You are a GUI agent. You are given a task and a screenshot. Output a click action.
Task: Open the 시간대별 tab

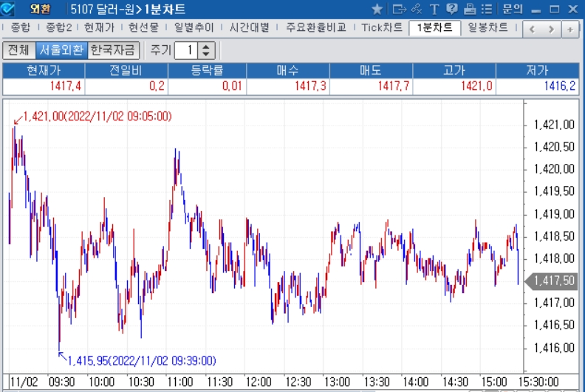tap(250, 27)
